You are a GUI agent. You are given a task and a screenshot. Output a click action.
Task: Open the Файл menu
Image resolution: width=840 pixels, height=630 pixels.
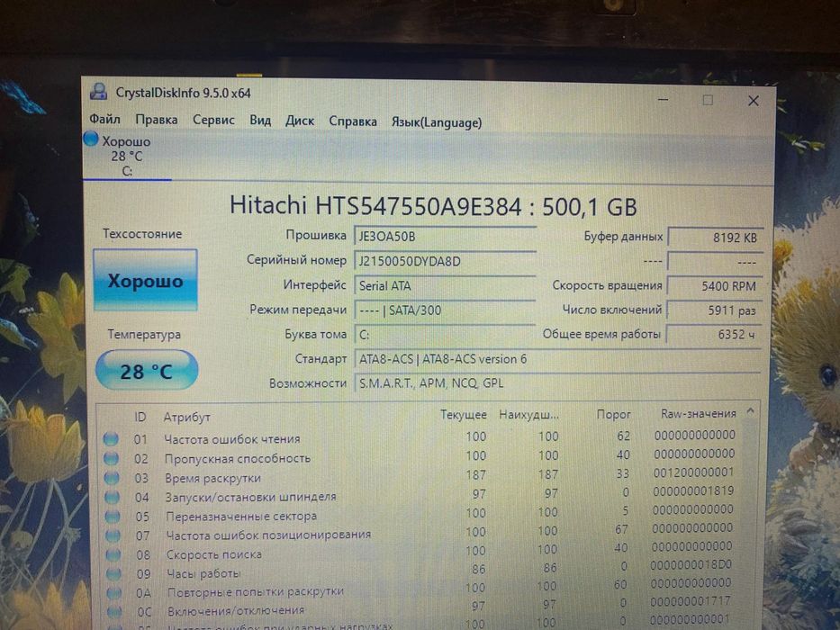[x=104, y=119]
